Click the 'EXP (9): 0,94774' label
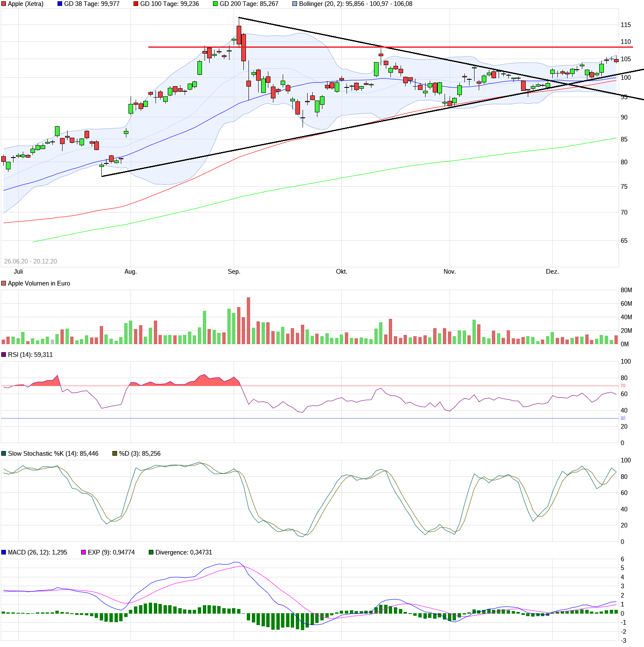This screenshot has height=647, width=644. (111, 552)
